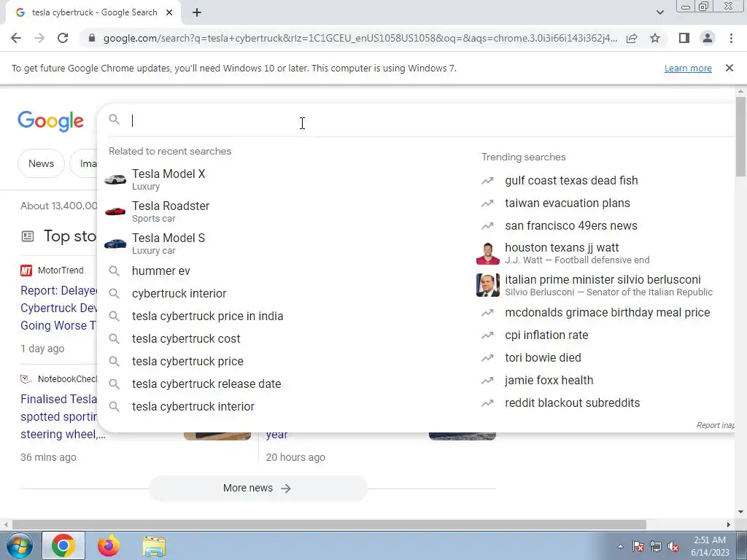This screenshot has width=747, height=560.
Task: Reload the current page
Action: 63,38
